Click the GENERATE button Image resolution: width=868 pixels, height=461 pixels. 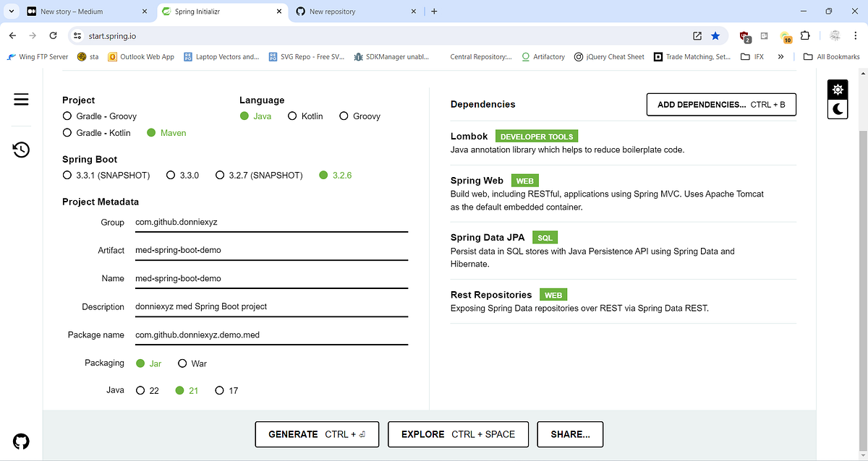point(317,434)
